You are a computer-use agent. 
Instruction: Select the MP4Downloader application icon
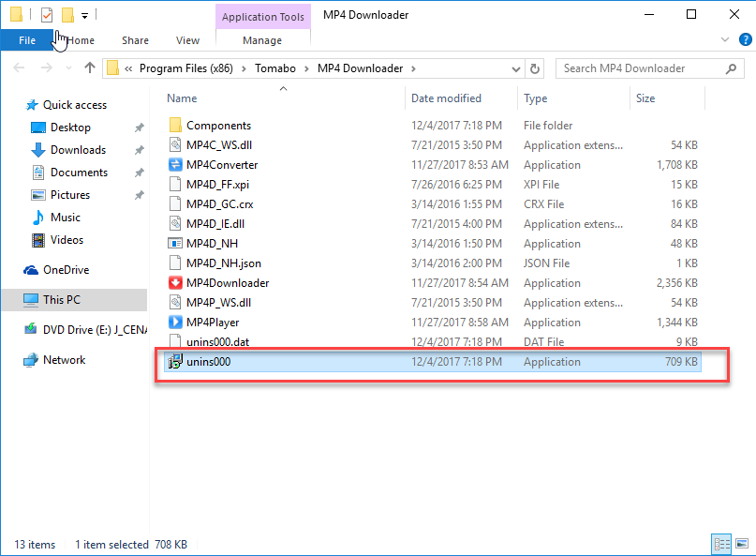pyautogui.click(x=176, y=282)
